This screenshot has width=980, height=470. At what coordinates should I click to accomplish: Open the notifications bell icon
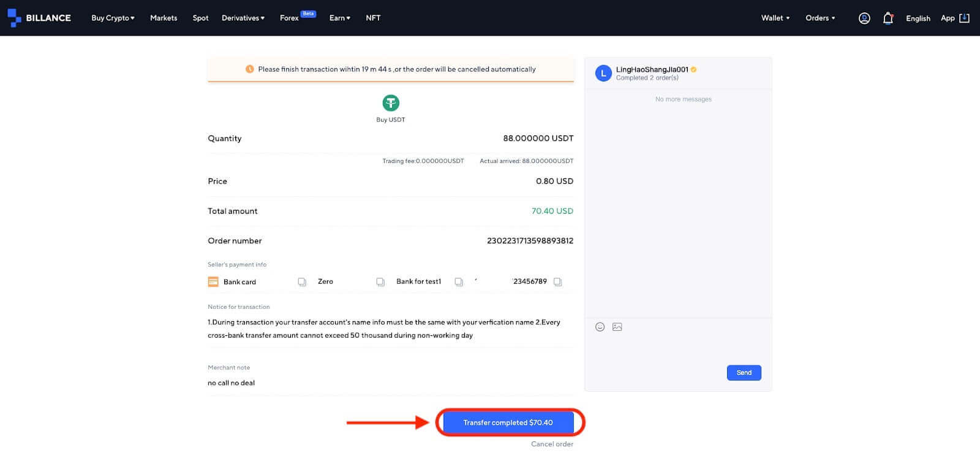(888, 18)
